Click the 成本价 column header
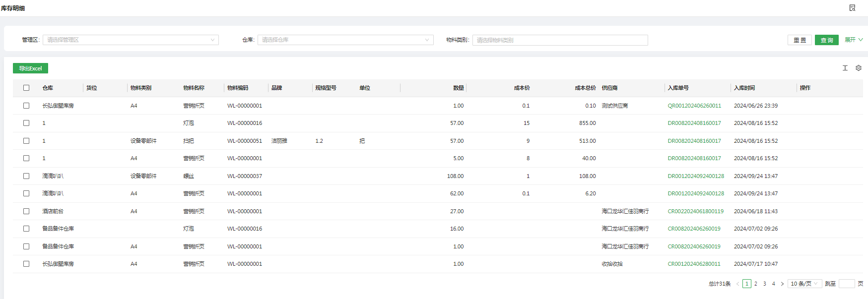This screenshot has width=868, height=299. click(522, 88)
